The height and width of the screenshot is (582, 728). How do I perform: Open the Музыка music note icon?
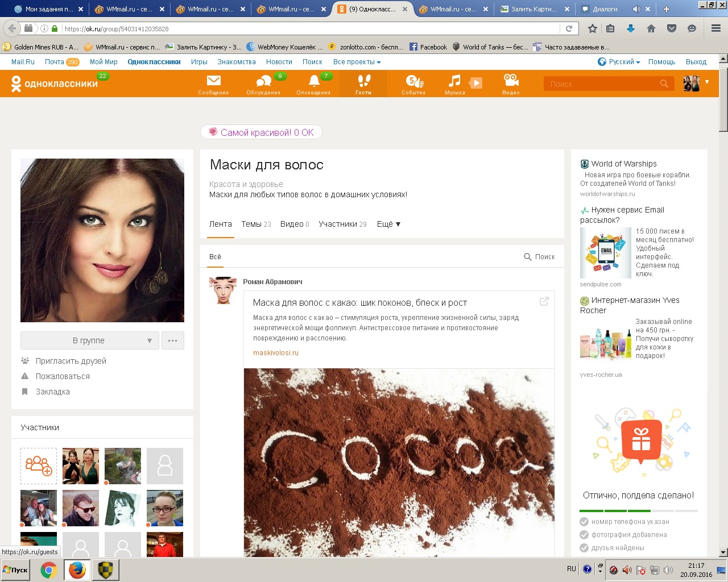click(x=454, y=84)
